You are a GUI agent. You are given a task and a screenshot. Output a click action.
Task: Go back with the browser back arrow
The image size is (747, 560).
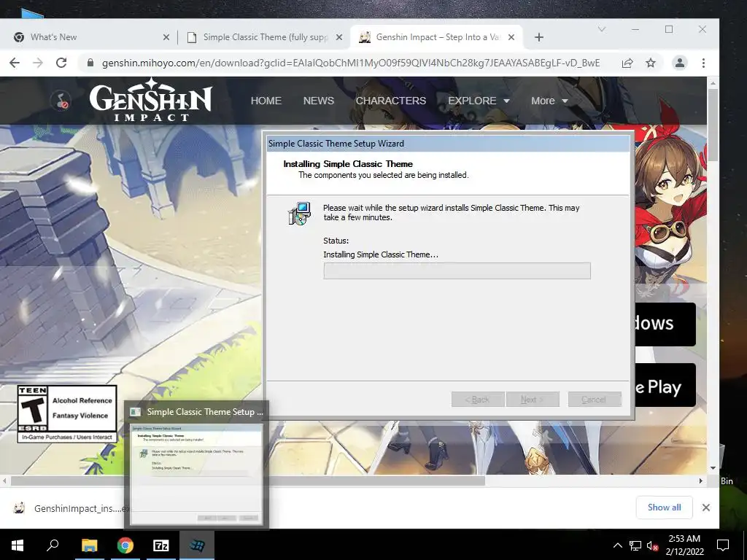[x=15, y=63]
